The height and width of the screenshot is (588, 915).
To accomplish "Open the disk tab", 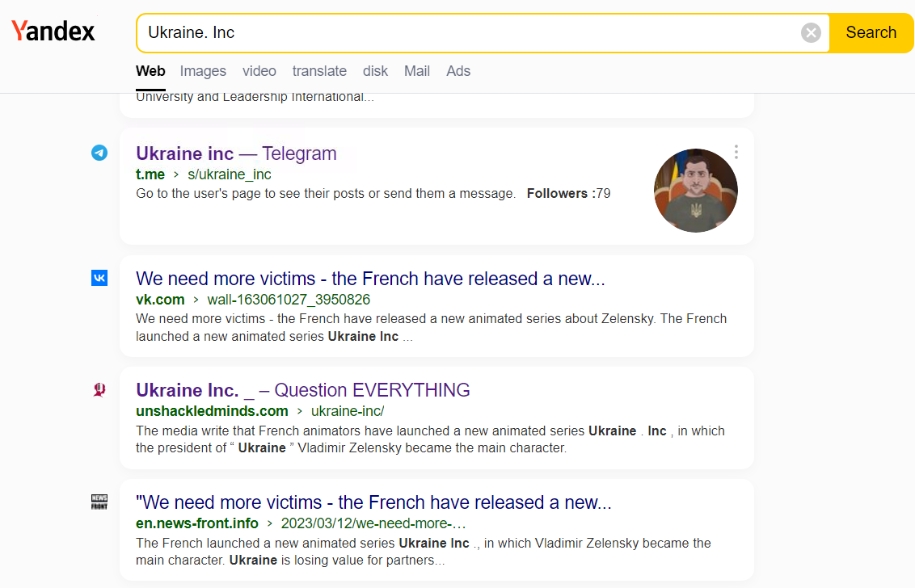I will click(x=375, y=71).
